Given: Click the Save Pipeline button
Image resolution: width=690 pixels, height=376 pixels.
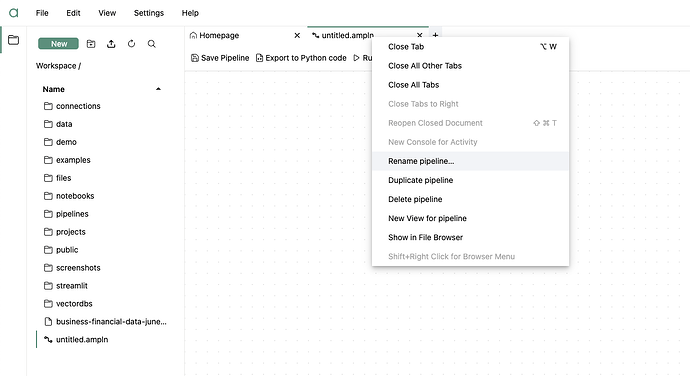Looking at the screenshot, I should coord(220,58).
